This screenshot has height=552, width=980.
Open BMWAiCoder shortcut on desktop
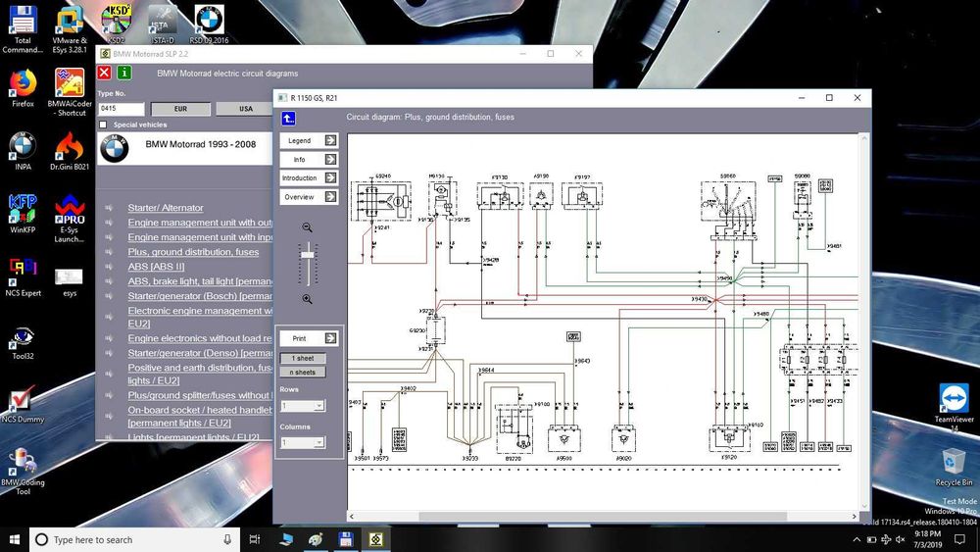[x=70, y=92]
